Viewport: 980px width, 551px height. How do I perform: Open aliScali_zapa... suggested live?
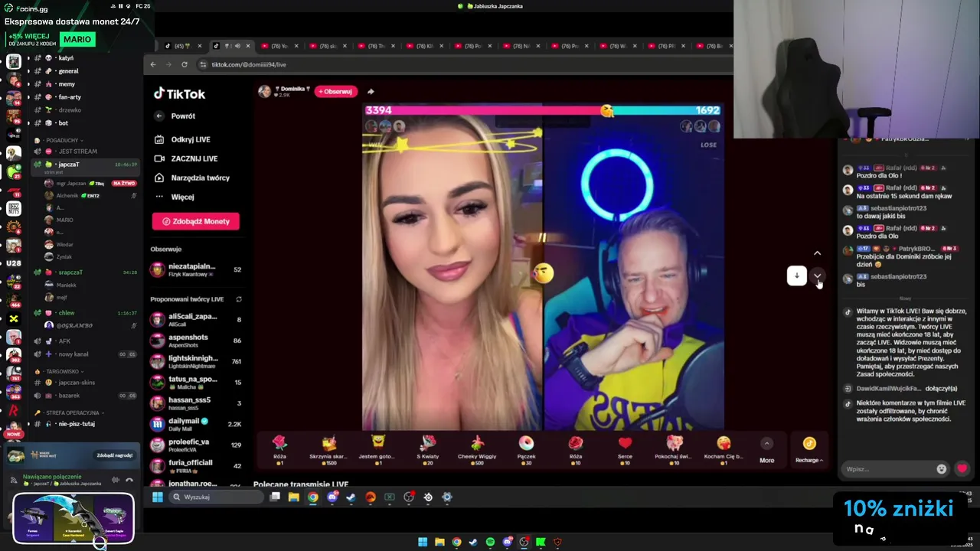click(196, 320)
